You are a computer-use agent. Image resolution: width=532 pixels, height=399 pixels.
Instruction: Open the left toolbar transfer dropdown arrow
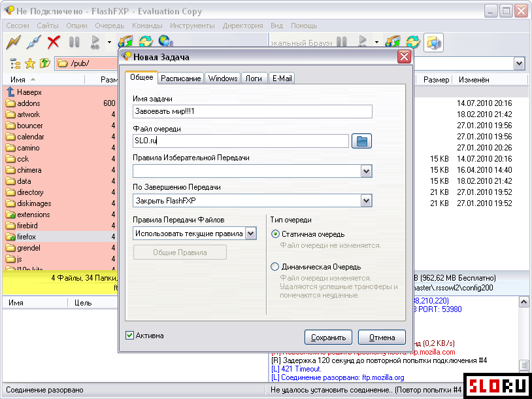click(109, 43)
